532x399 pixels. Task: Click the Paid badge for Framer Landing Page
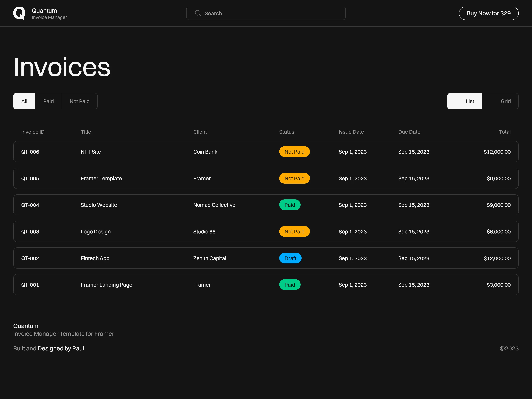click(x=290, y=285)
